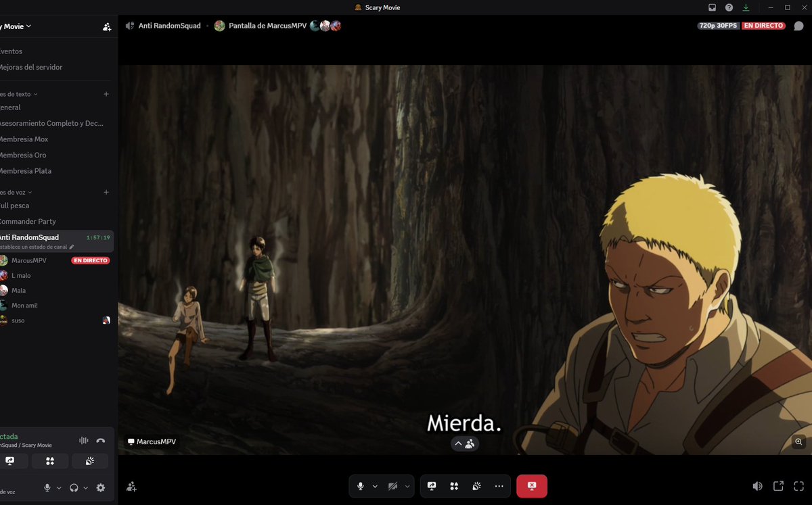The width and height of the screenshot is (812, 505).
Task: Open the Scary Movie server dropdown menu
Action: click(x=16, y=26)
